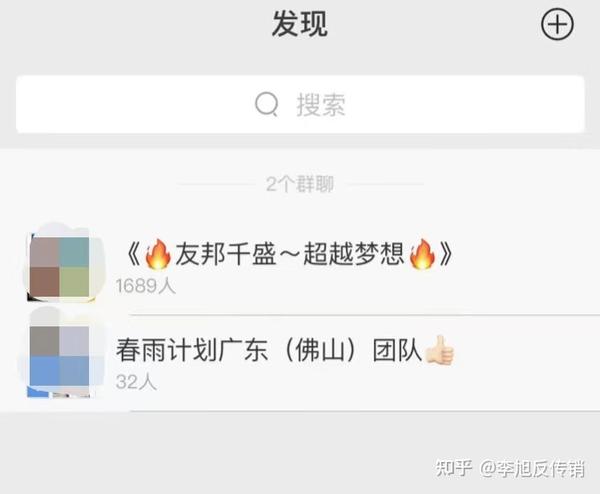Click the 春雨计划 group avatar

pyautogui.click(x=60, y=359)
